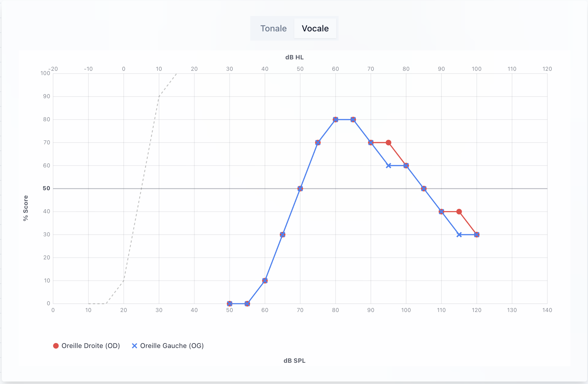Click the red-only point at 115 dB SPL, 40%
This screenshot has width=588, height=384.
click(x=459, y=212)
